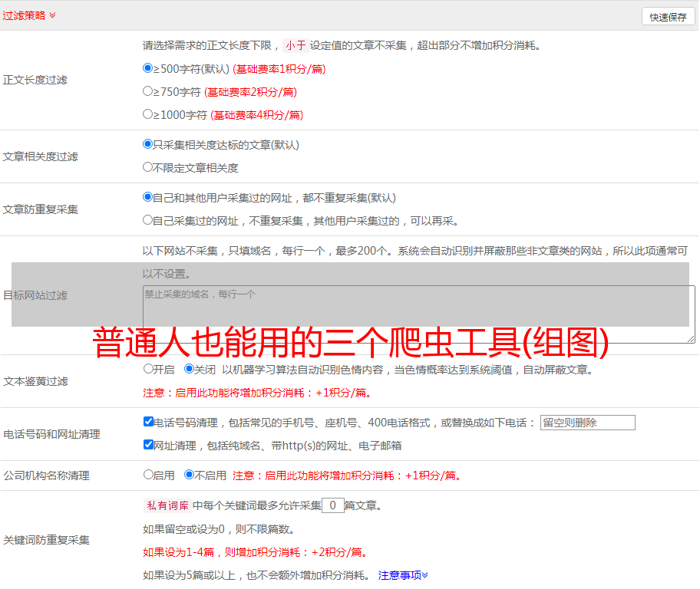Select the ≥500字符 default length option
The image size is (700, 589).
click(148, 68)
